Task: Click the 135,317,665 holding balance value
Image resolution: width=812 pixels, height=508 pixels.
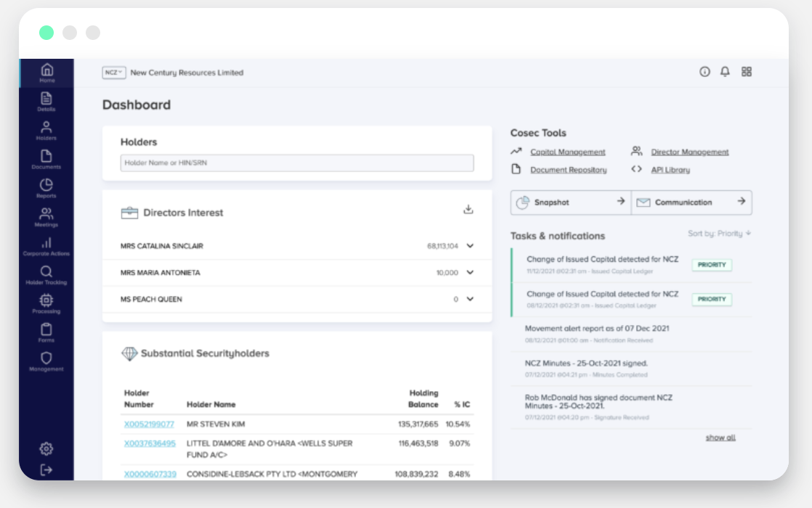Action: (418, 425)
